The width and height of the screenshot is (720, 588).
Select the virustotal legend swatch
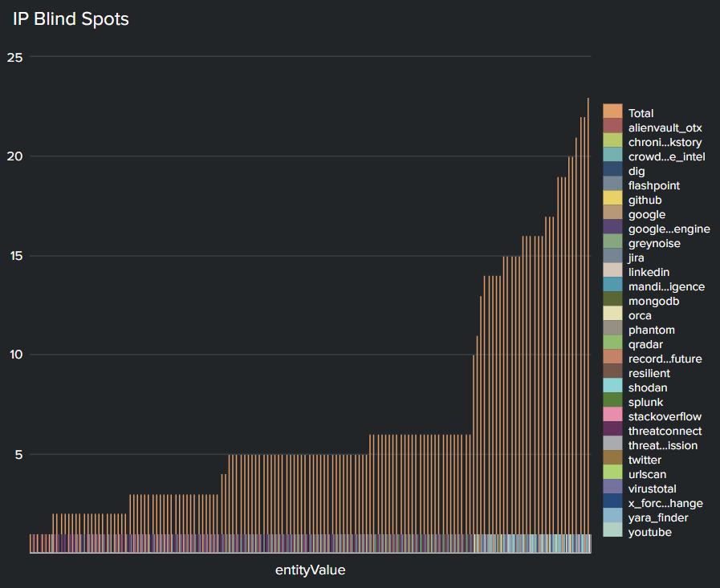pyautogui.click(x=612, y=487)
